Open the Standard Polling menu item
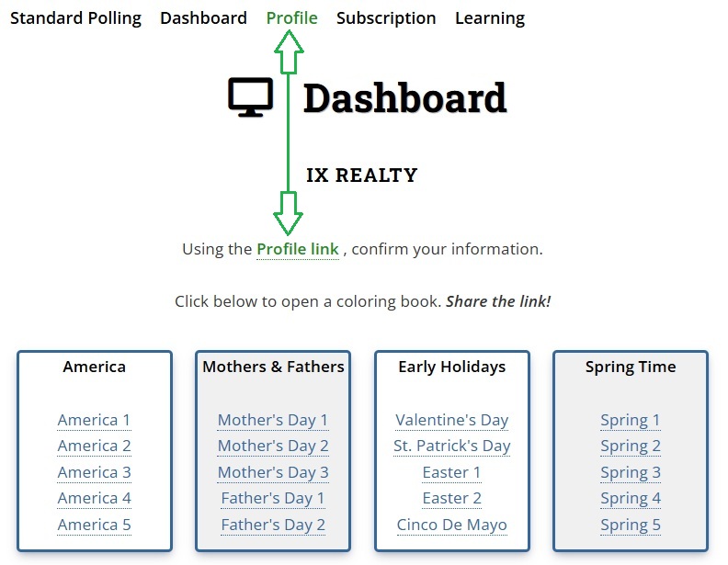728x565 pixels. (75, 18)
